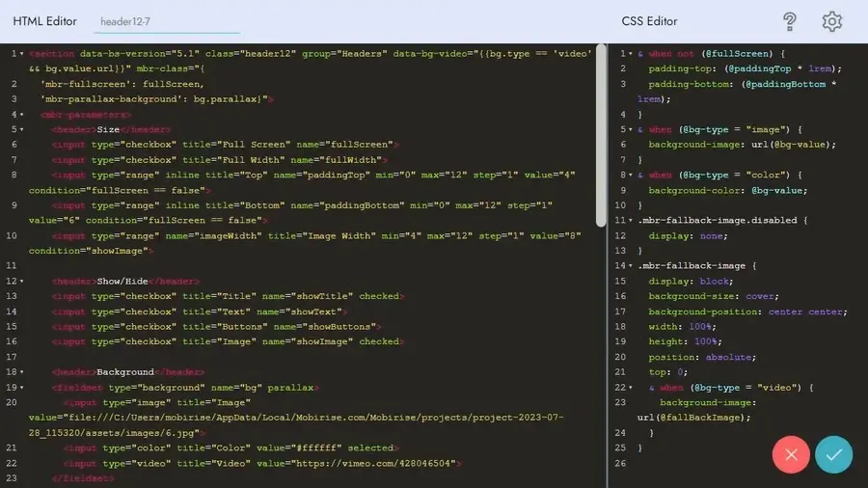
Task: Click the 6.jpg image file path
Action: click(x=296, y=425)
